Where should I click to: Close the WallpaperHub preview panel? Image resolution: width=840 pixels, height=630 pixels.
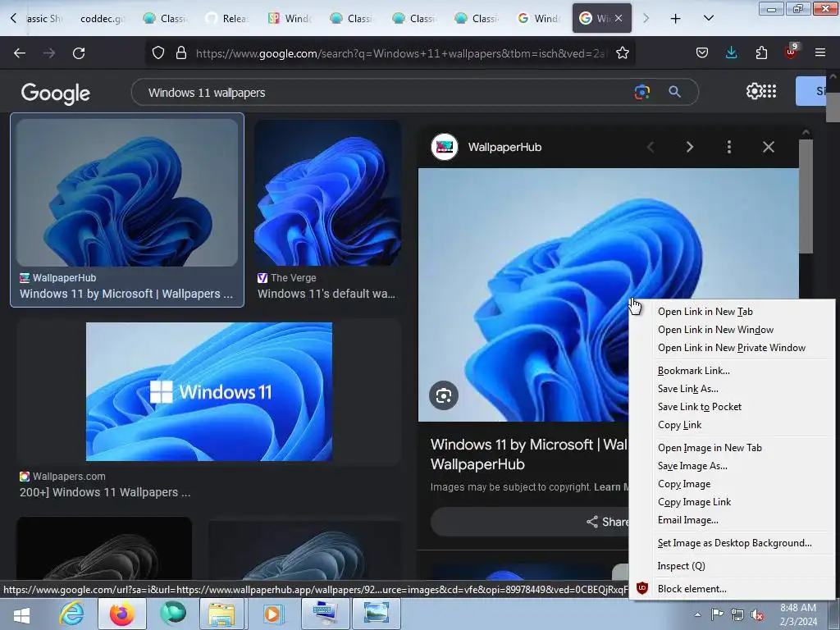[x=768, y=147]
